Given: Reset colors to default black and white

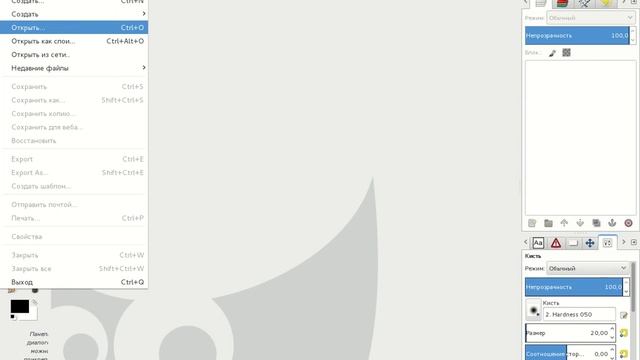Looking at the screenshot, I should tap(13, 317).
